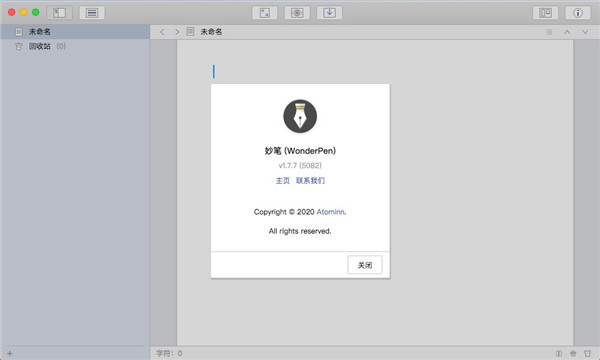
Task: Click the split view icon in status bar
Action: [x=559, y=353]
